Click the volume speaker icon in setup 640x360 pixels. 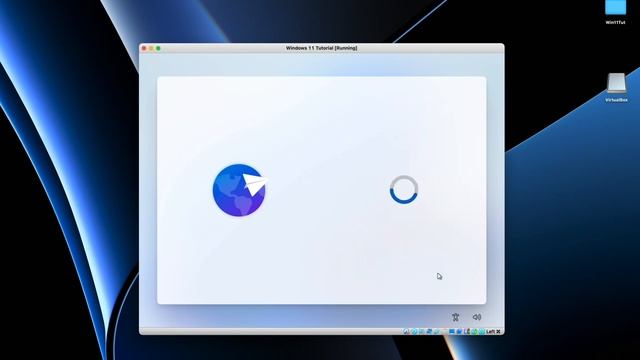[477, 317]
